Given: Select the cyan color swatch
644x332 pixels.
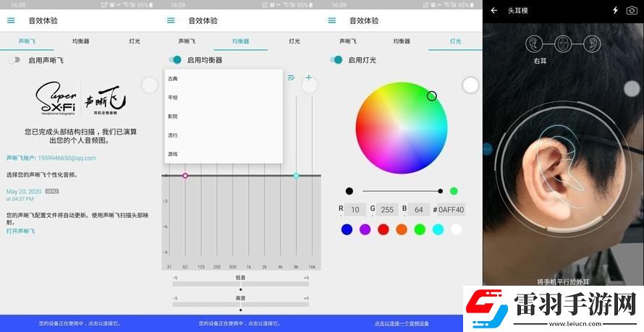Looking at the screenshot, I should pos(438,229).
